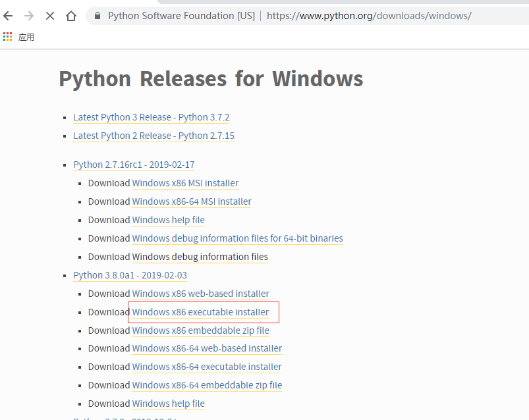Download Windows x86 MSI installer
Screen dimensions: 529x420
tap(185, 183)
